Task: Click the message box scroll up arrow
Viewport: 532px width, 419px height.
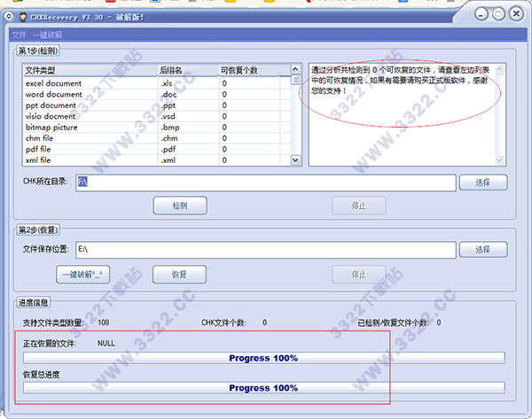Action: point(500,69)
